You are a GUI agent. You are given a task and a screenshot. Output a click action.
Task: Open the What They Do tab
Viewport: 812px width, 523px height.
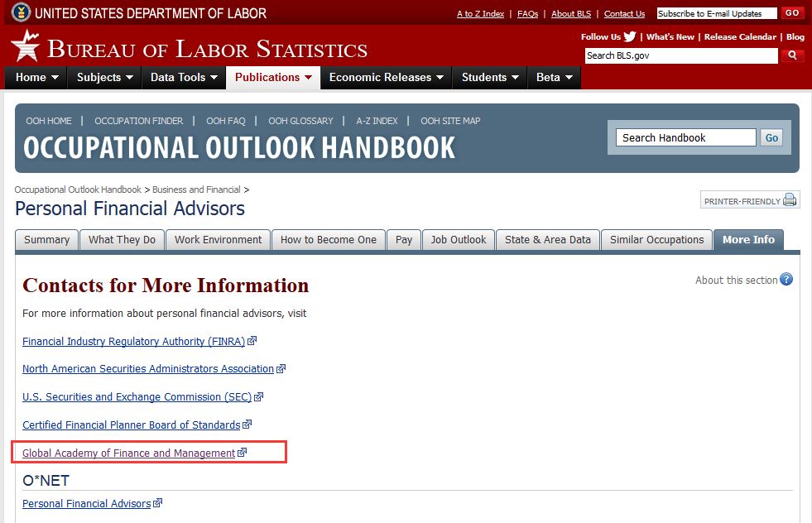(x=123, y=240)
